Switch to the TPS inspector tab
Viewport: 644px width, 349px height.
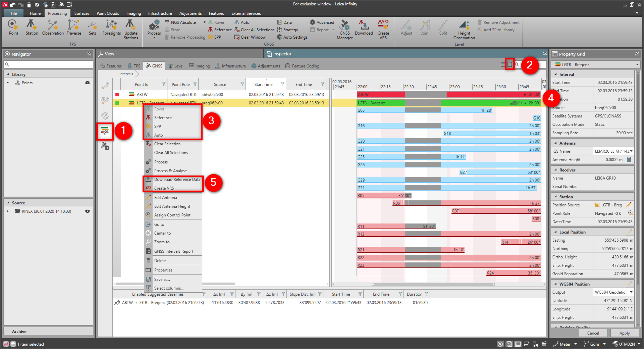[x=134, y=66]
